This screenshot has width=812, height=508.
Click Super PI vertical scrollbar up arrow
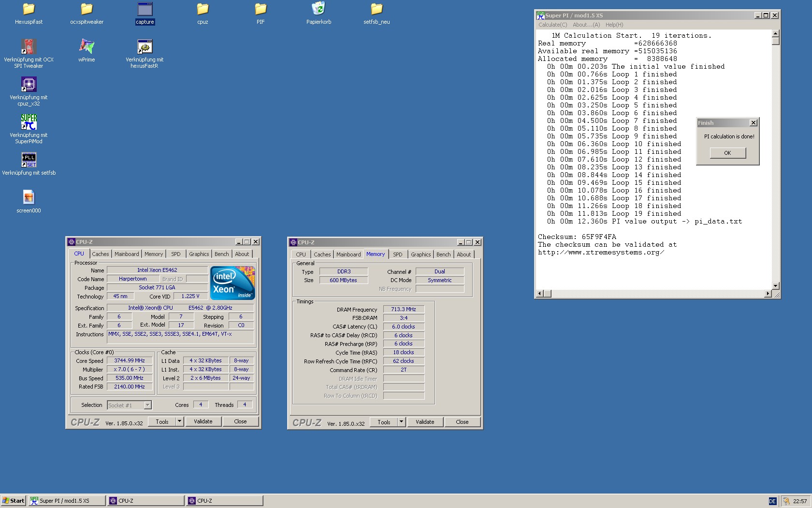(x=776, y=33)
